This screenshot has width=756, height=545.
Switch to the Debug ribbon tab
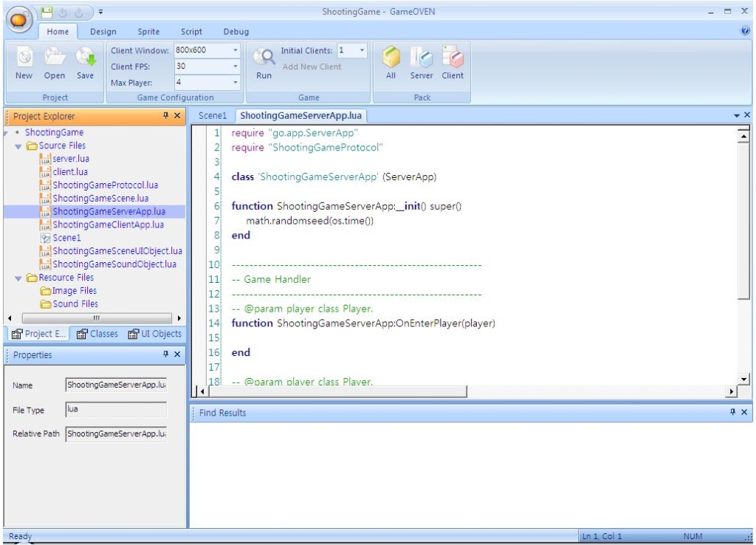point(236,31)
